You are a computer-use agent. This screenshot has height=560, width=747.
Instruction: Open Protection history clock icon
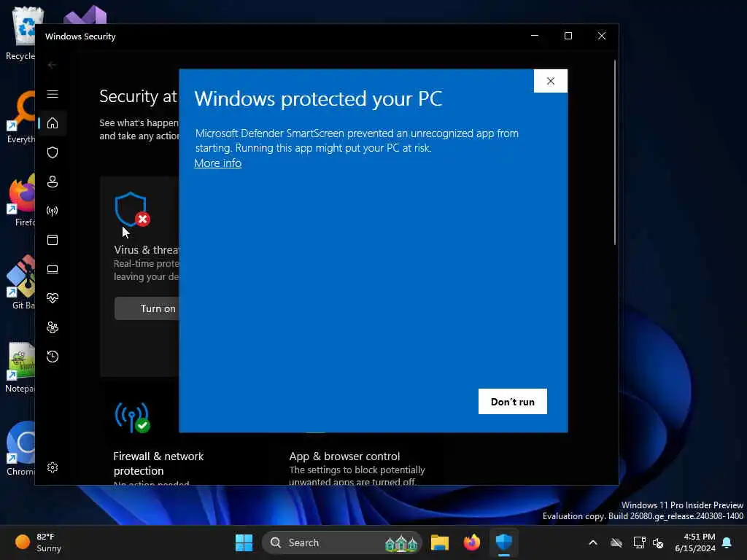pyautogui.click(x=53, y=356)
